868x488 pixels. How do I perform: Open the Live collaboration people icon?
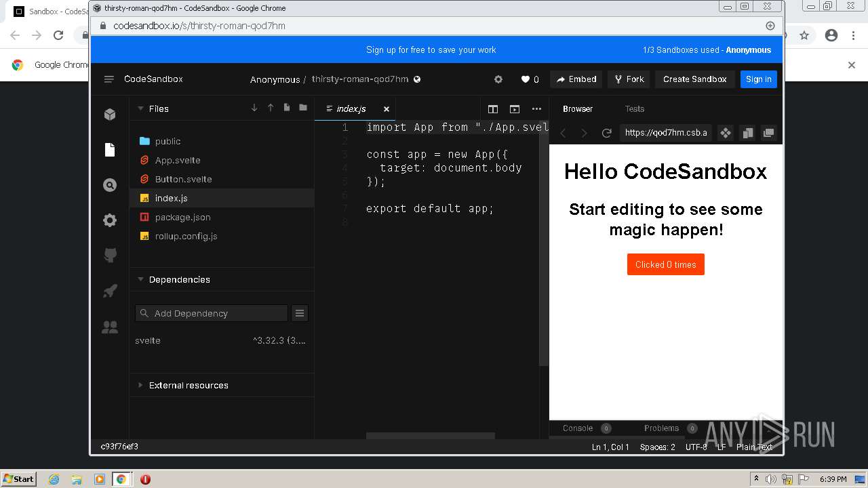(110, 327)
